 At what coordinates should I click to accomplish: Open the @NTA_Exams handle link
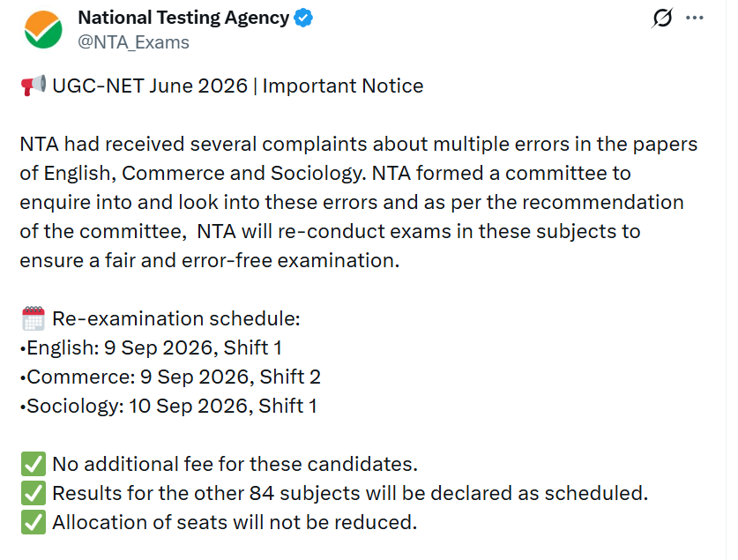coord(133,42)
